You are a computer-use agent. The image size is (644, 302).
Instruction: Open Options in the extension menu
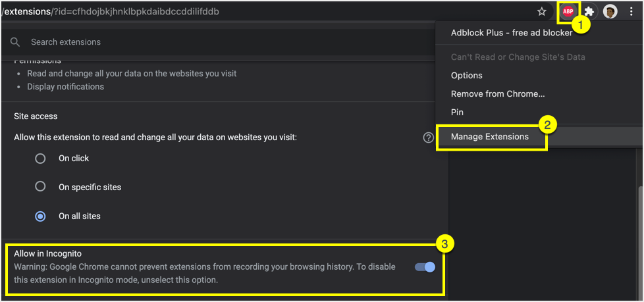pos(467,76)
